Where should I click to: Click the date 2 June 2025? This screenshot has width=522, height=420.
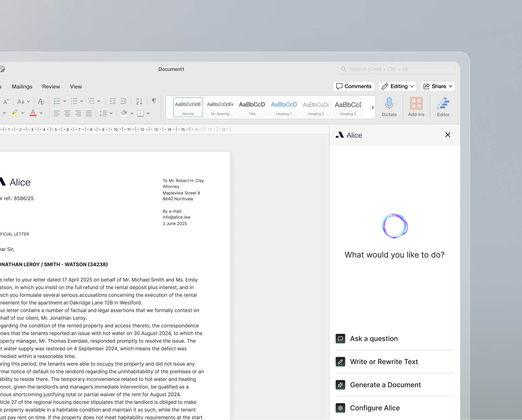175,224
